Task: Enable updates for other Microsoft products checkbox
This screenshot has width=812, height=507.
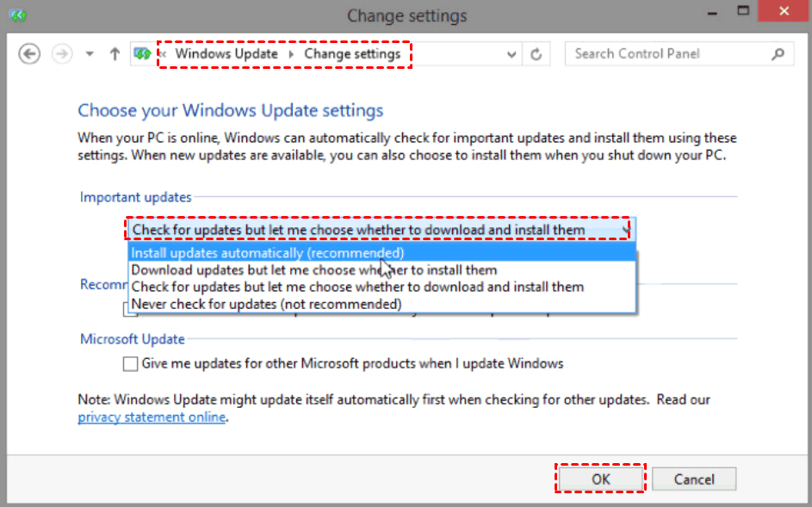Action: (x=131, y=363)
